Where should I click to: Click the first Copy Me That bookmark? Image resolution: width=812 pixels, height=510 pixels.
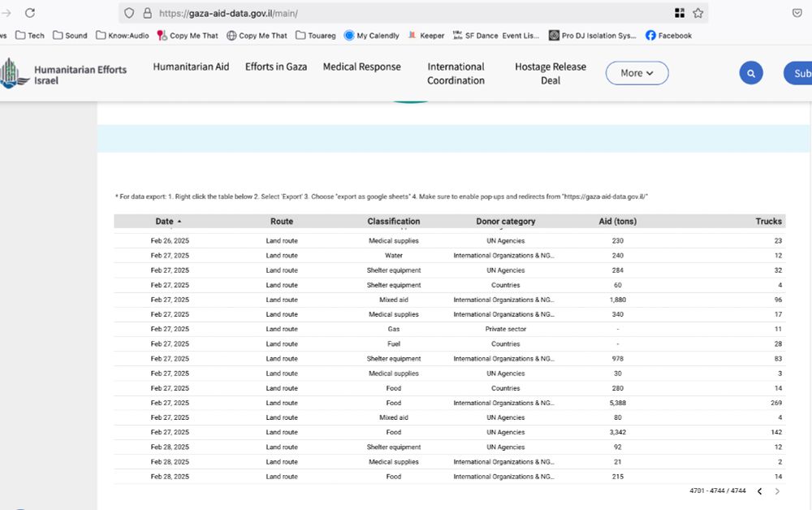pos(188,35)
